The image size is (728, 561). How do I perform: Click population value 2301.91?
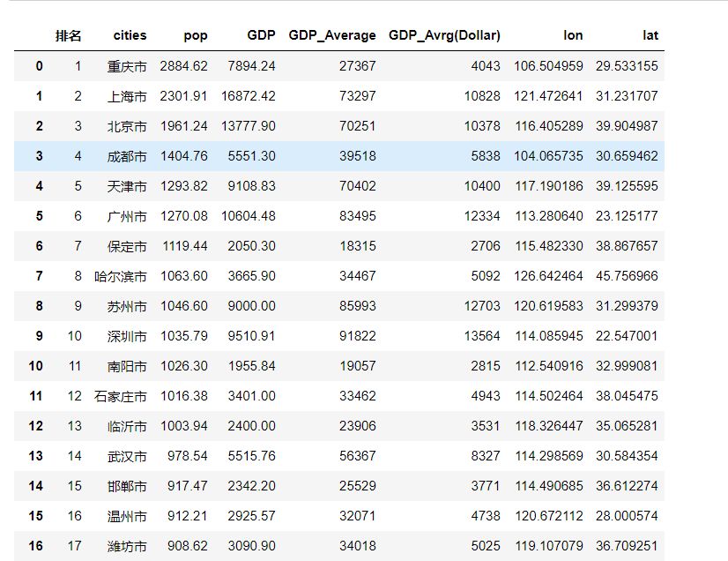(184, 96)
